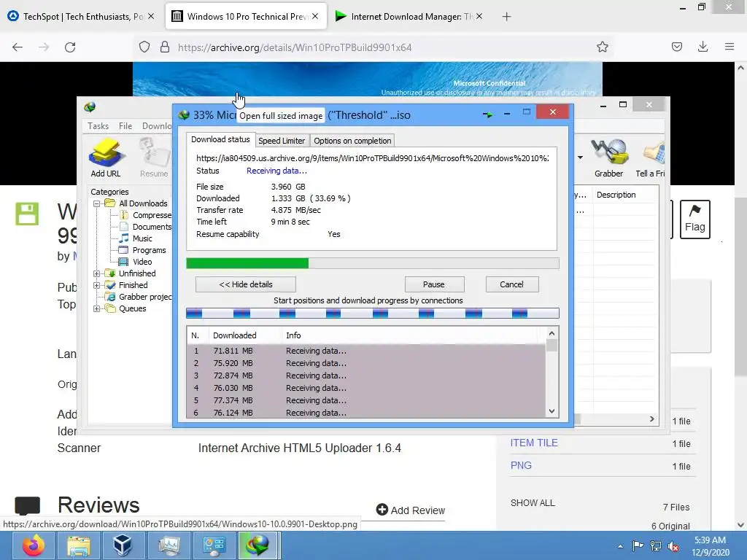Screen dimensions: 747x560
Task: Show hidden tray icons arrow
Action: 620,546
